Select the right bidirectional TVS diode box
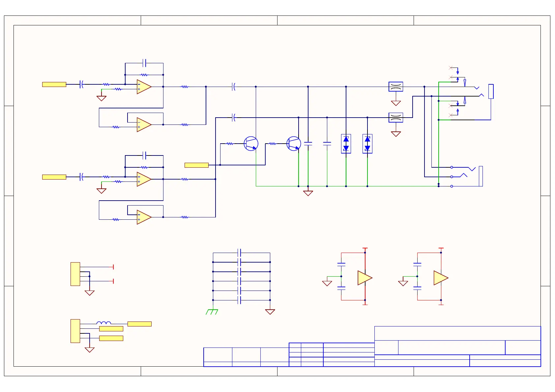Screen dimensions: 555x392 [367, 144]
